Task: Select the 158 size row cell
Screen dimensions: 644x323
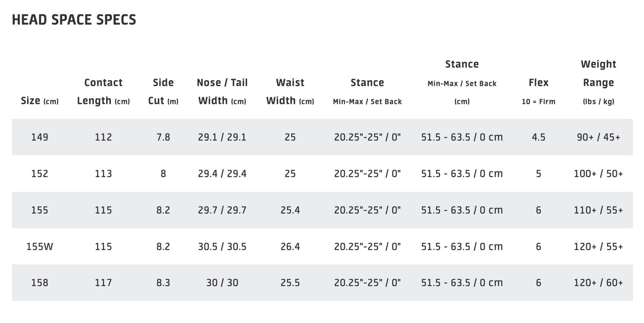Action: tap(40, 283)
